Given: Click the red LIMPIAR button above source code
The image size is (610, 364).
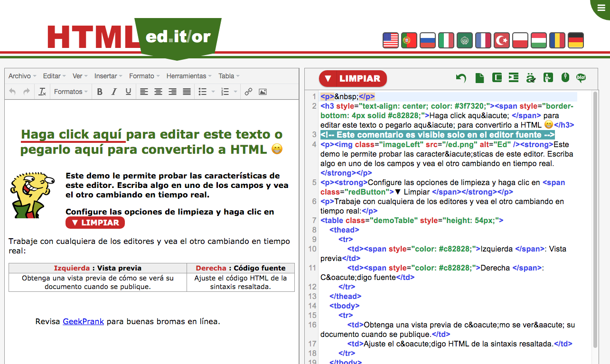Looking at the screenshot, I should [353, 79].
